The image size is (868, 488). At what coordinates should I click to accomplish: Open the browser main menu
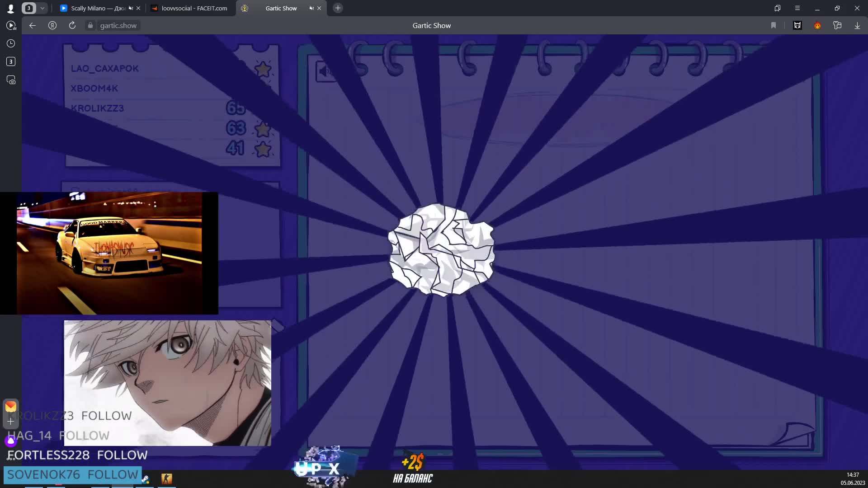tap(797, 8)
